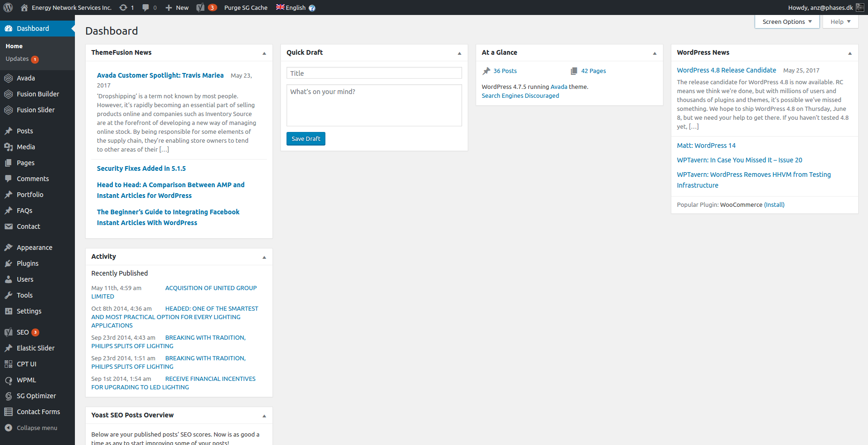
Task: Click the Appearance brush icon in sidebar
Action: [8, 248]
